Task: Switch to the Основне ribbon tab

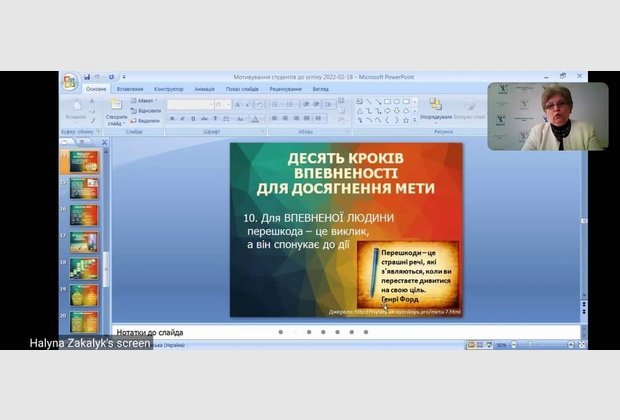Action: coord(96,89)
